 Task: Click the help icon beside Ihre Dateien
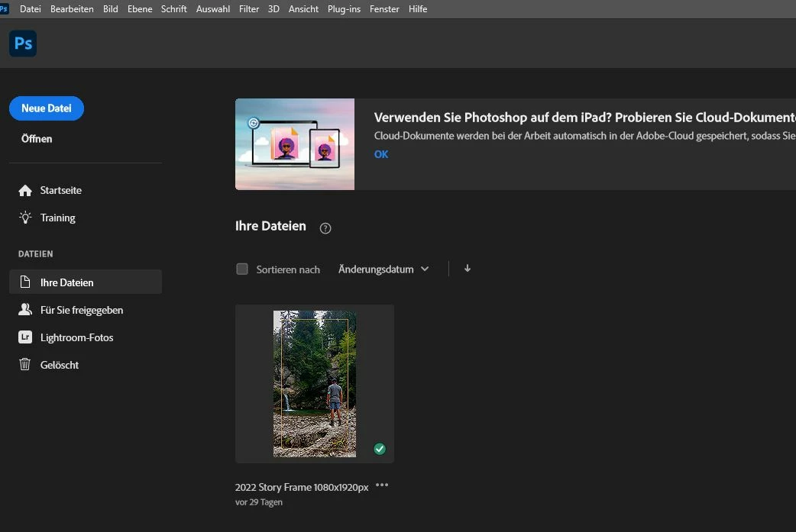(325, 228)
